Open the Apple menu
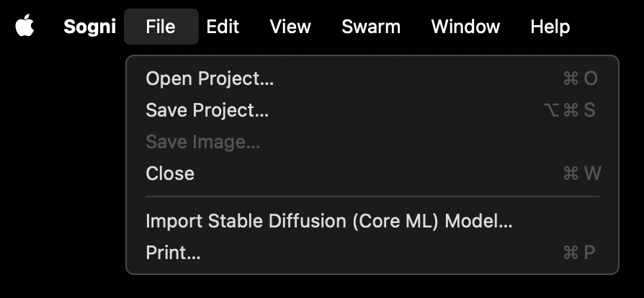644x298 pixels. 24,27
